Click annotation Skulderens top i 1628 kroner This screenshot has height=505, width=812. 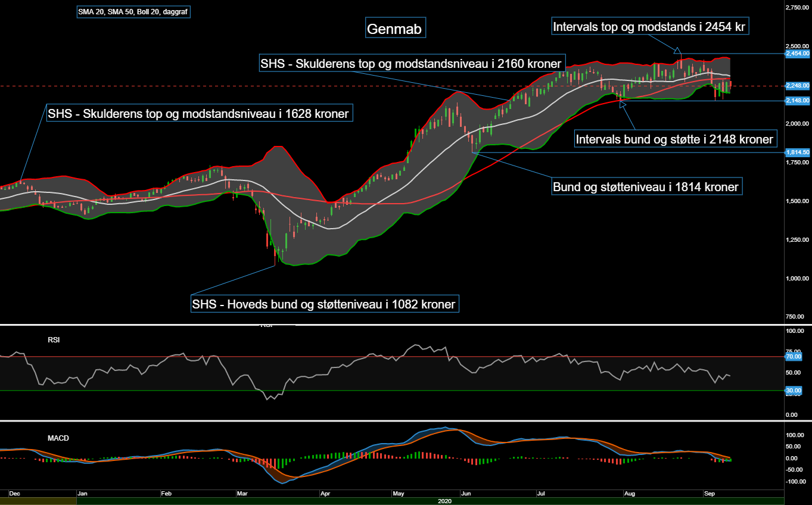pos(200,113)
